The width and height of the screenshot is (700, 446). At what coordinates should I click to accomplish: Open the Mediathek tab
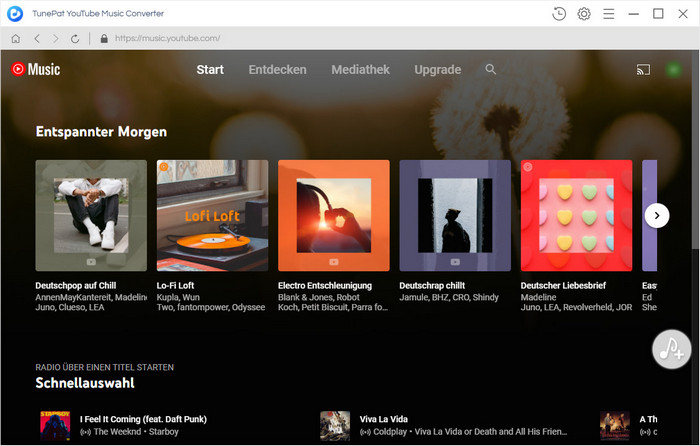[x=360, y=70]
